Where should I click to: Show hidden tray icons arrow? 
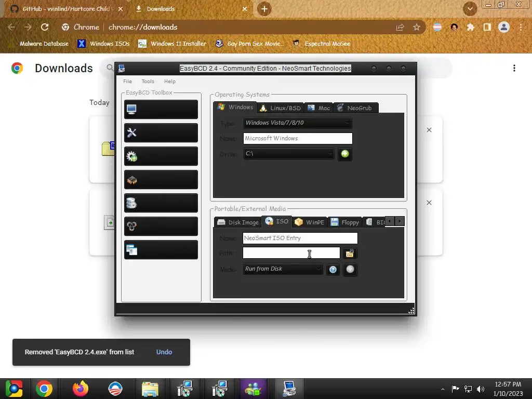pos(443,389)
